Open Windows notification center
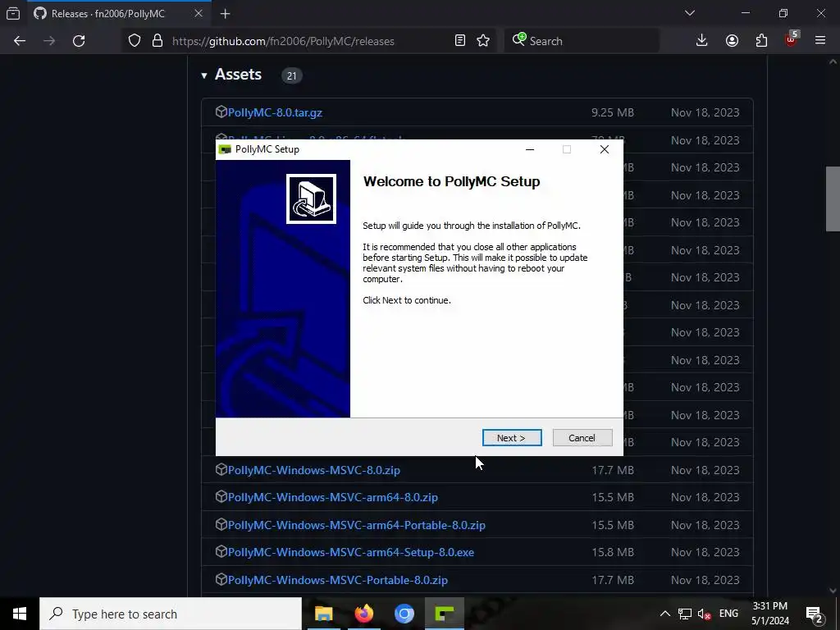 point(815,614)
